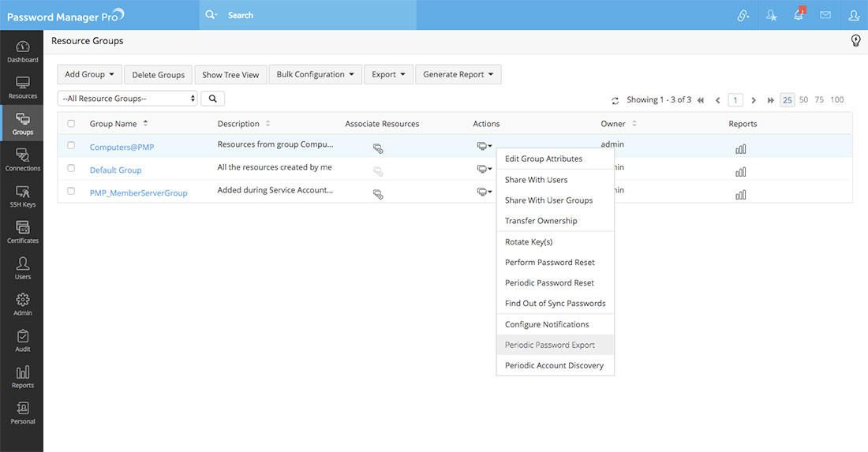Choose Transfer Ownership from the menu
This screenshot has width=868, height=452.
tap(541, 221)
